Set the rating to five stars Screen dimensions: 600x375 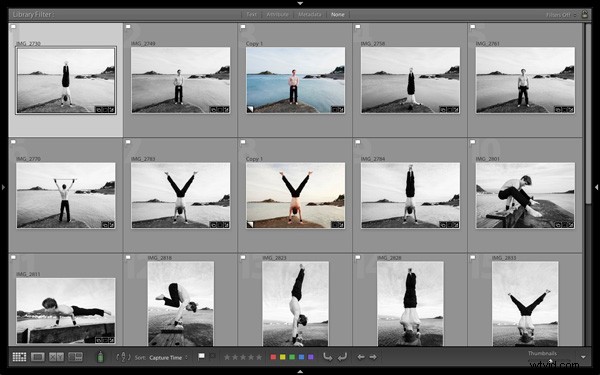pyautogui.click(x=259, y=357)
